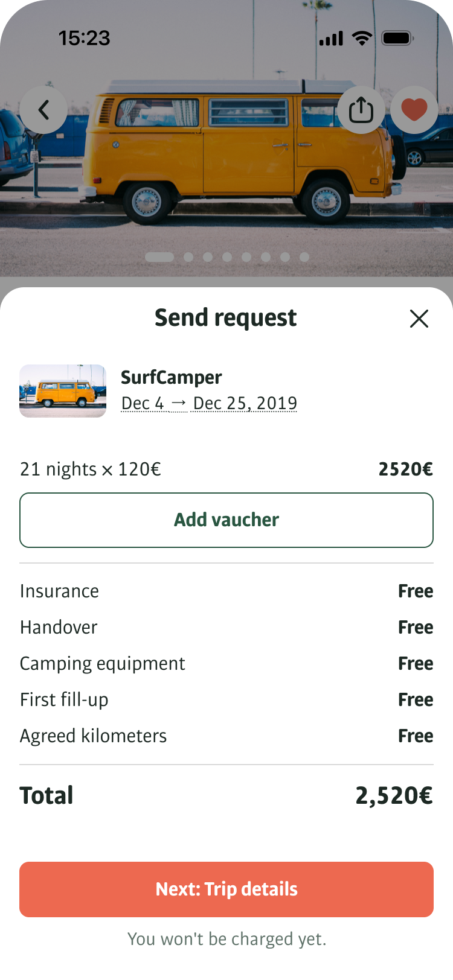Image resolution: width=453 pixels, height=980 pixels.
Task: Tap the Wi-Fi status icon
Action: pos(362,39)
